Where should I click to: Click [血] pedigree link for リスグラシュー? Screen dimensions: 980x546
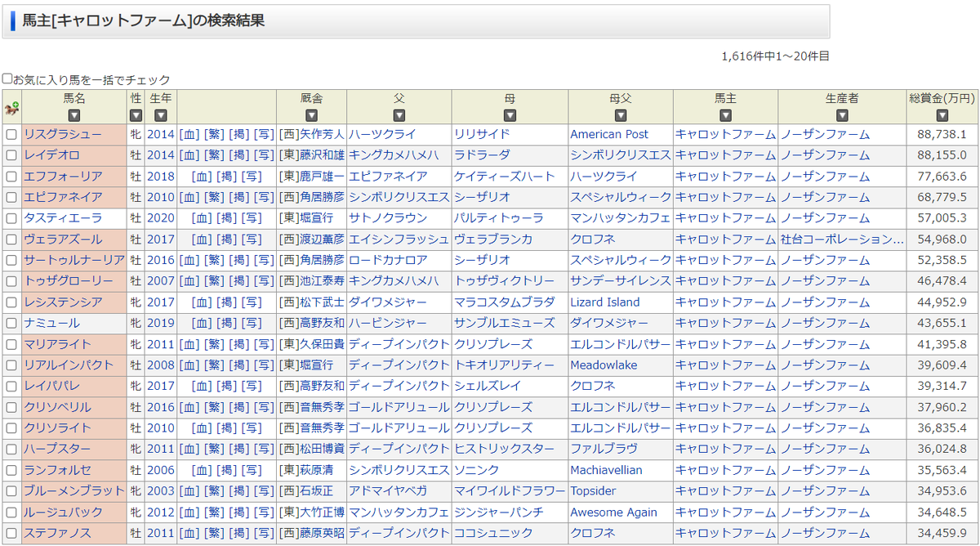pyautogui.click(x=189, y=134)
